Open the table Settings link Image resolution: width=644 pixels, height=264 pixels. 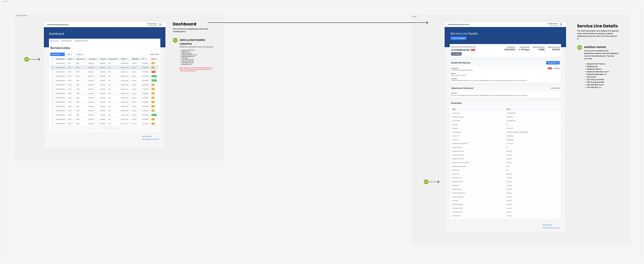click(x=80, y=54)
